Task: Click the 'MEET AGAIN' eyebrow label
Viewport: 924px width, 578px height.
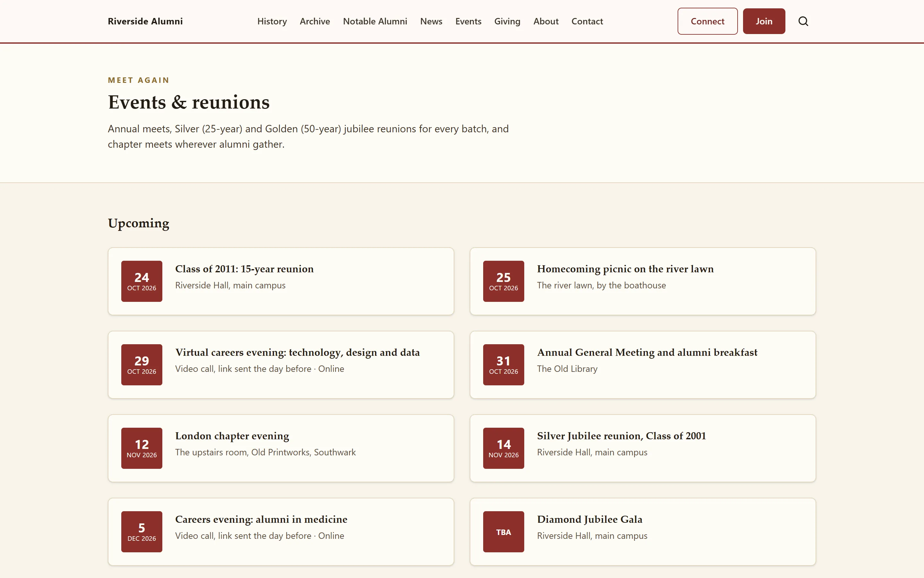Action: (139, 80)
